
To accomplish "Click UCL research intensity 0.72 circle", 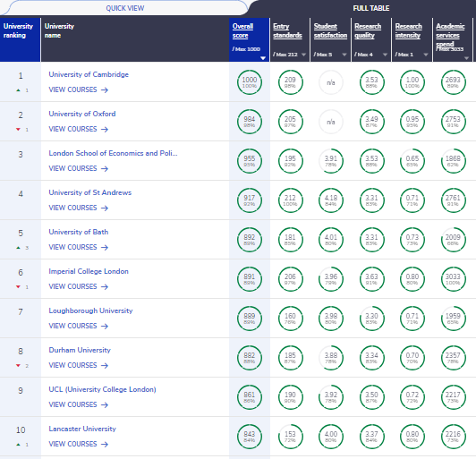I will pos(412,397).
